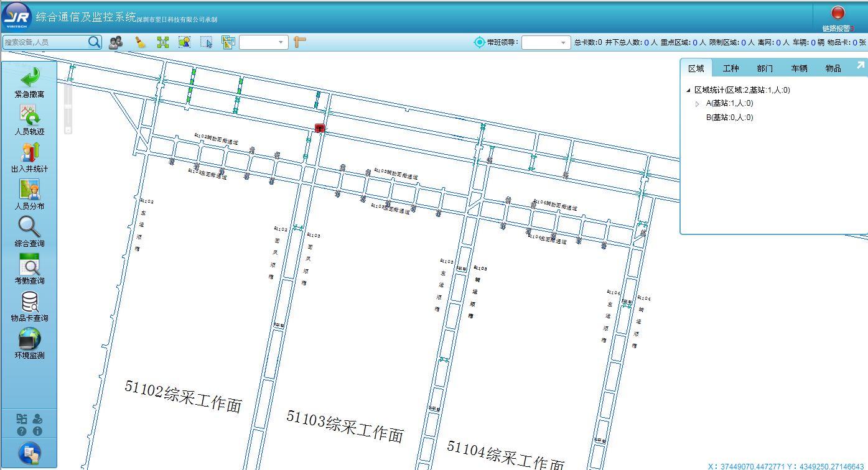
Task: Expand the A(基站:1,人:0) tree node
Action: pos(698,104)
